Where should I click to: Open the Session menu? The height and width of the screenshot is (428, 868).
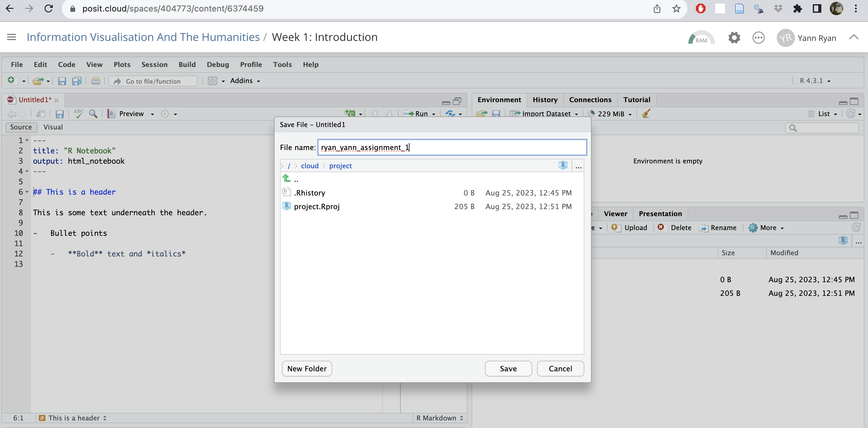pyautogui.click(x=154, y=64)
